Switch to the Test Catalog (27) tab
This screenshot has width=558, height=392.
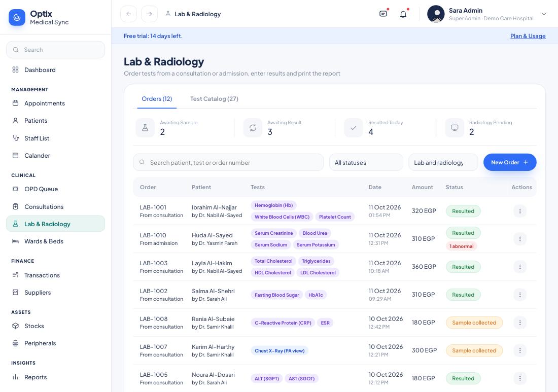click(x=214, y=99)
